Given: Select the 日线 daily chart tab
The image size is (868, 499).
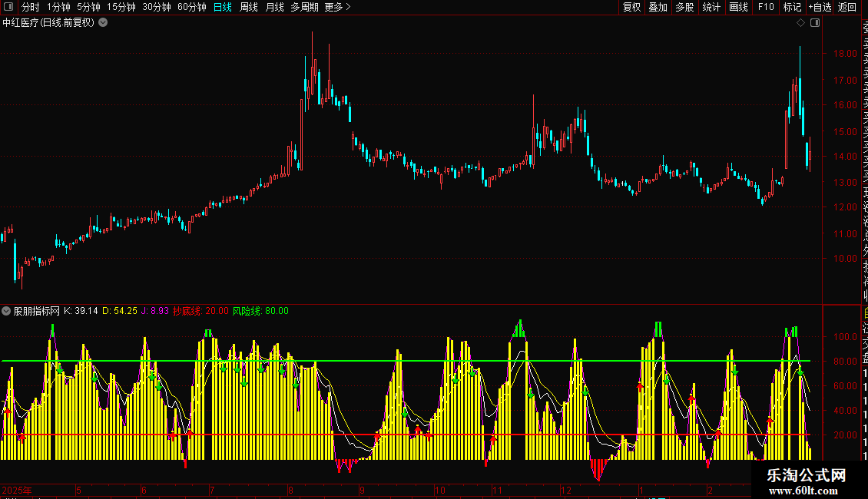Looking at the screenshot, I should [223, 7].
